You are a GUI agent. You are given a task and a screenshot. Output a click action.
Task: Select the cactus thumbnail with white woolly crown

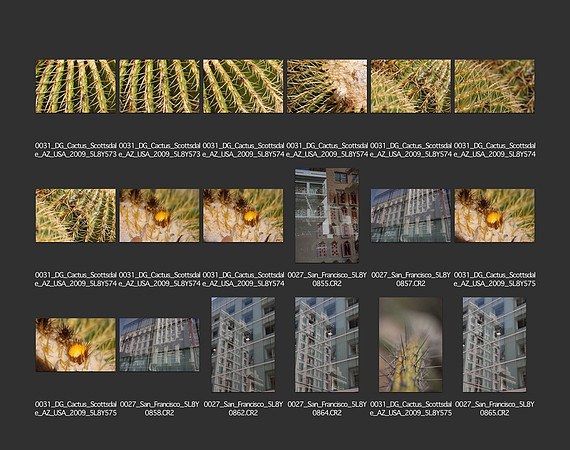coord(327,86)
